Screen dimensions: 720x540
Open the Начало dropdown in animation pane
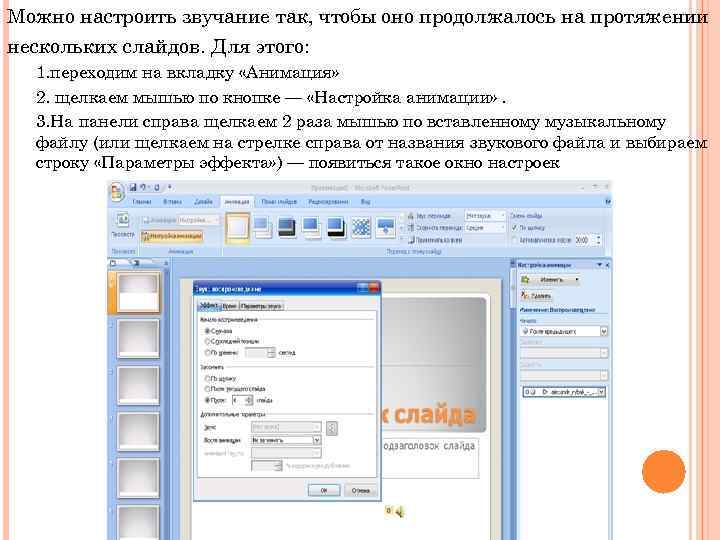[x=564, y=331]
